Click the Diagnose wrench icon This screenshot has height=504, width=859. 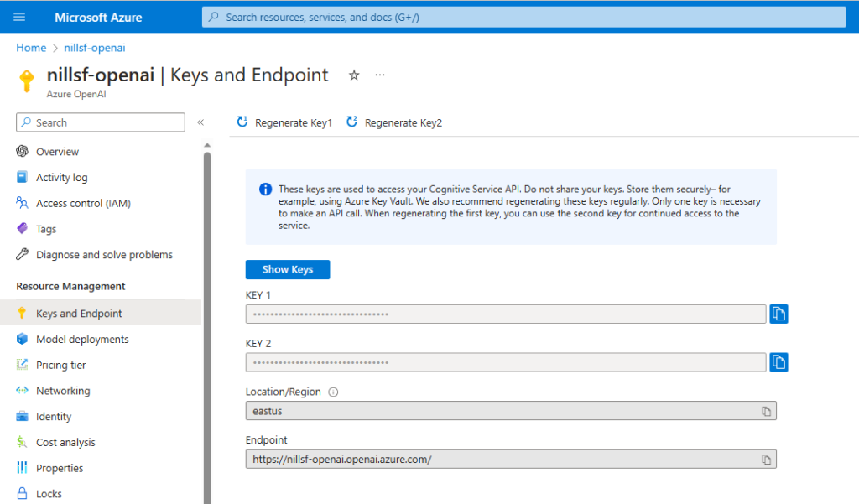pos(22,254)
